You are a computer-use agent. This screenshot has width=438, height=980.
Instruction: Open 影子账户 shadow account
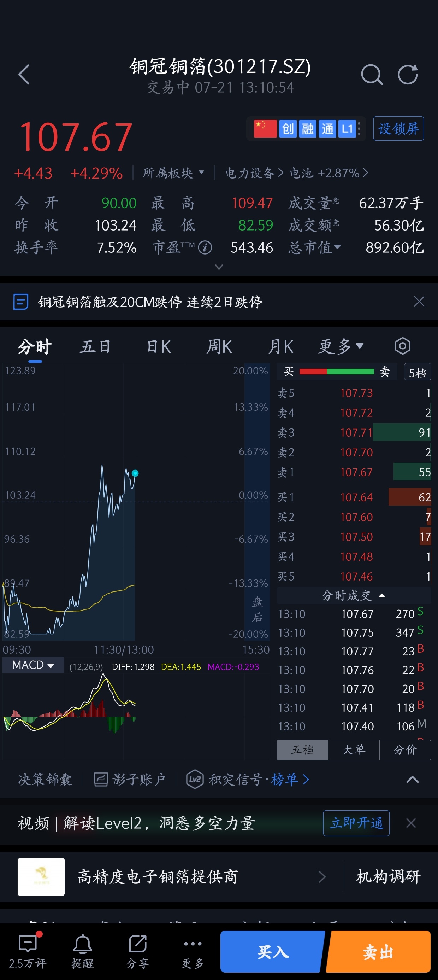click(x=129, y=780)
